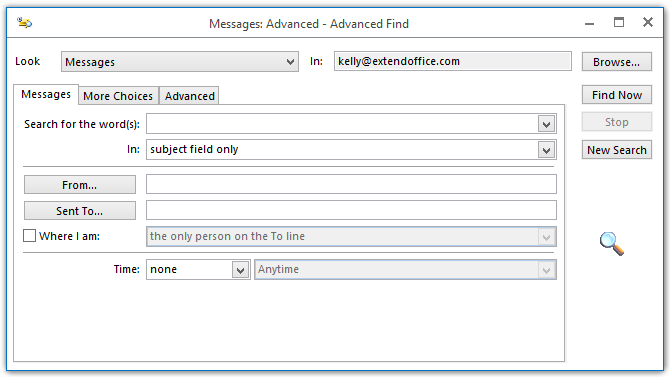670x377 pixels.
Task: Focus the Sent To text field
Action: [x=351, y=210]
